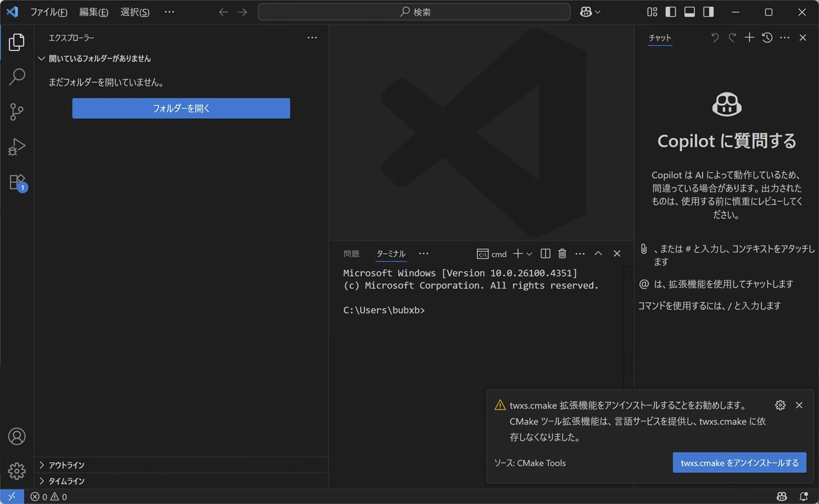
Task: Open the 選択 menu
Action: (134, 12)
